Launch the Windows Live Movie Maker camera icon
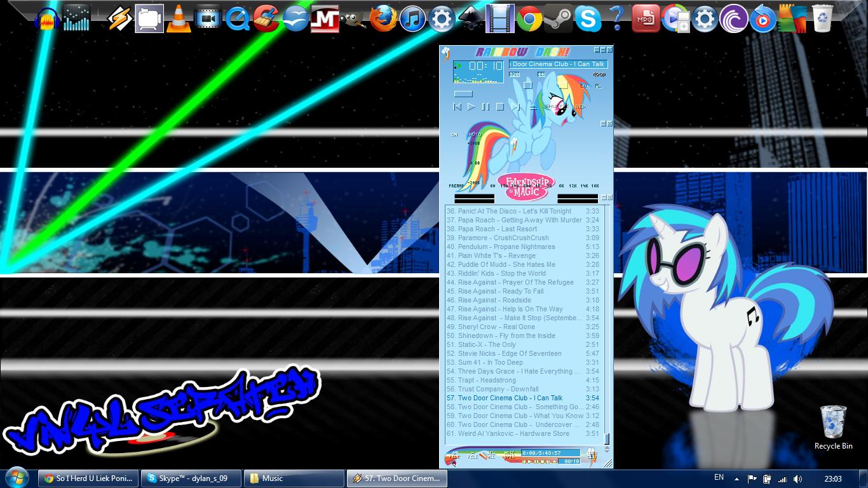Image resolution: width=868 pixels, height=488 pixels. (x=208, y=19)
